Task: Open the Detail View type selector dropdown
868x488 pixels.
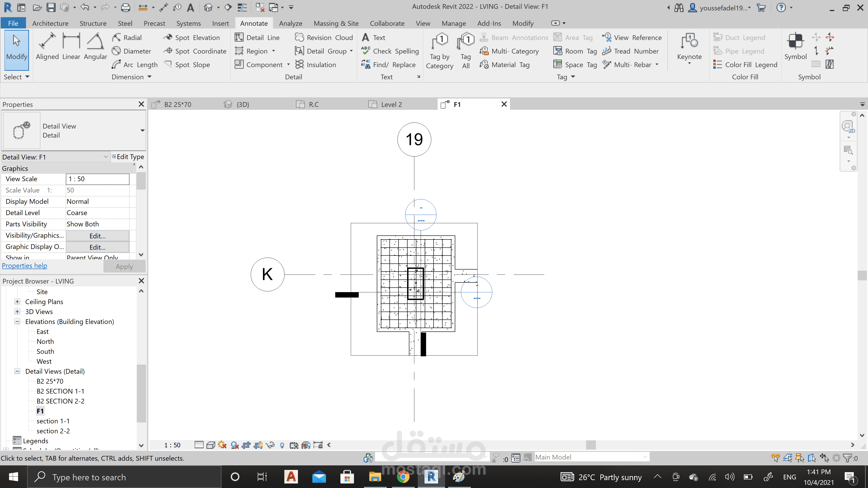Action: tap(142, 130)
